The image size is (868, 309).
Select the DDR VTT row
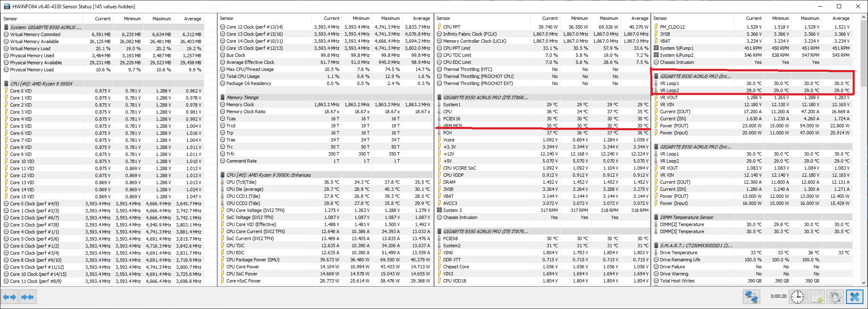click(x=543, y=260)
